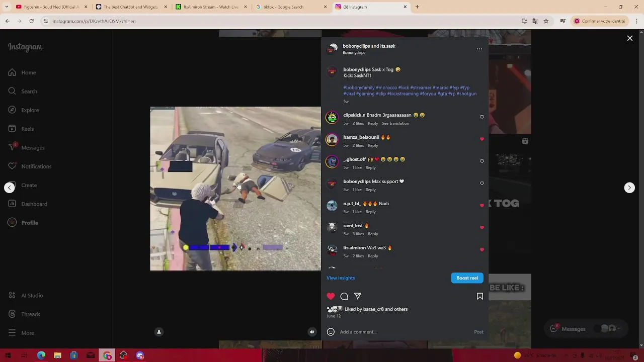Viewport: 644px width, 362px height.
Task: Open Dashboard in the sidebar
Action: pyautogui.click(x=28, y=204)
